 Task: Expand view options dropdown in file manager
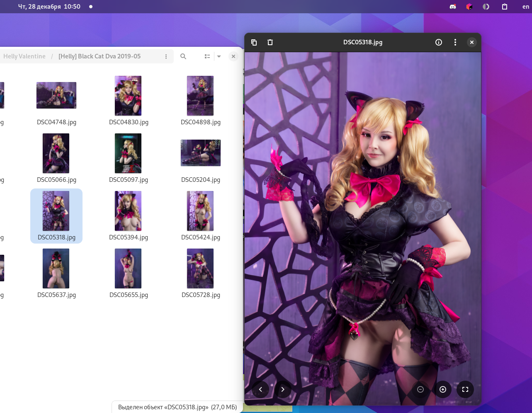219,56
